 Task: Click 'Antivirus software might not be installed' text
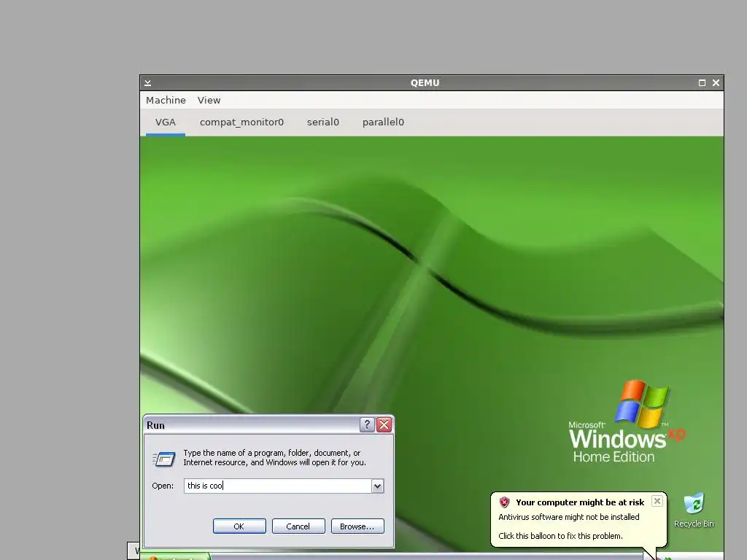point(569,517)
